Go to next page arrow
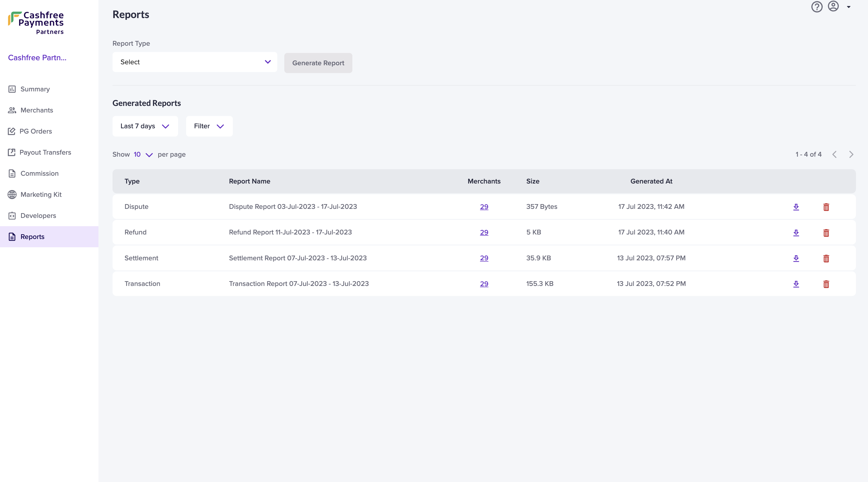 click(x=851, y=155)
